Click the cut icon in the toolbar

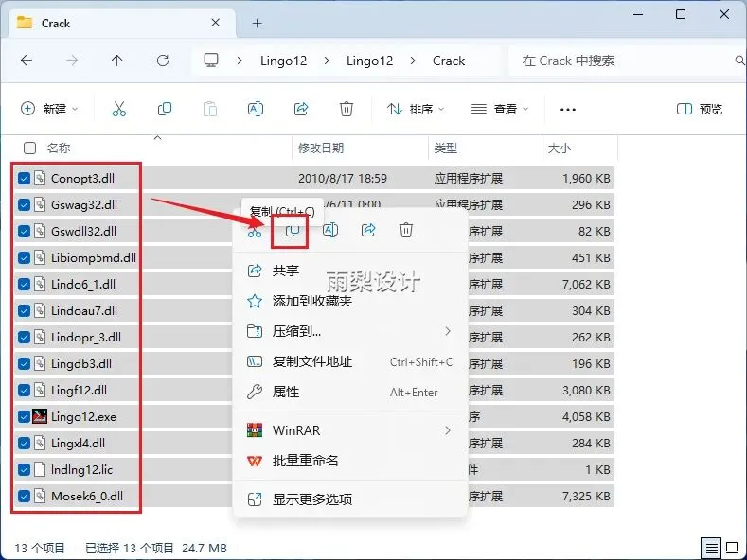[x=119, y=109]
